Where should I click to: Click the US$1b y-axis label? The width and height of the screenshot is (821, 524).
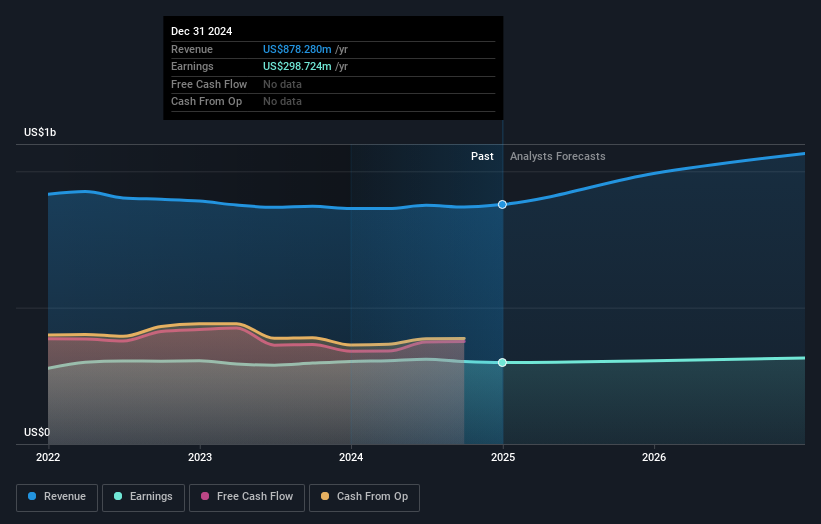pyautogui.click(x=40, y=132)
